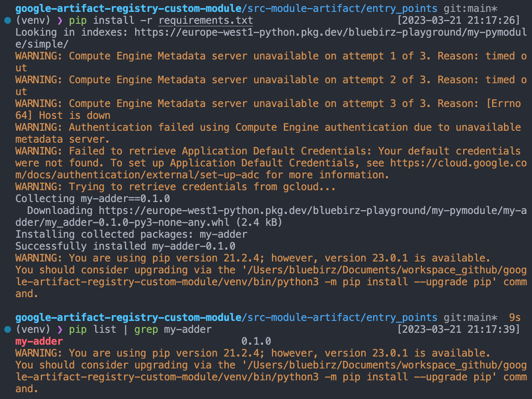The height and width of the screenshot is (399, 532).
Task: Click the pipe symbol between list and grep
Action: pos(125,329)
